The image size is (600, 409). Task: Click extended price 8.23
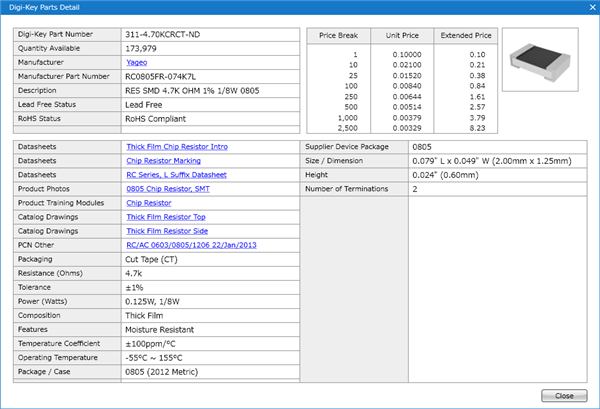click(x=477, y=128)
